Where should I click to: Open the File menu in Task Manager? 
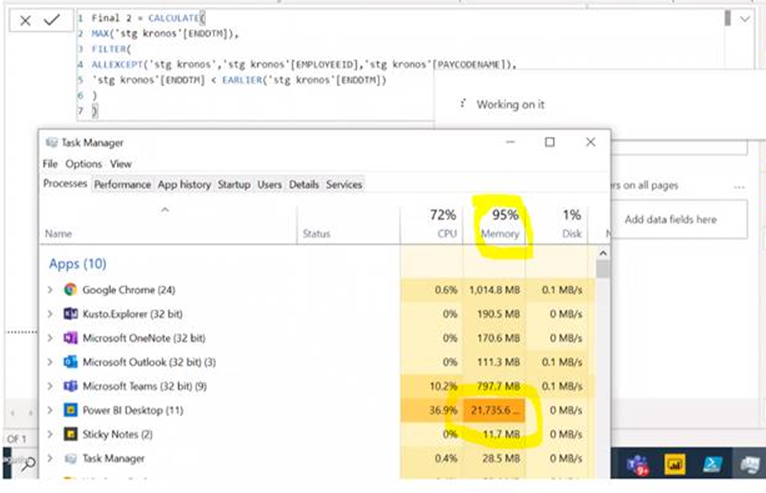(50, 164)
